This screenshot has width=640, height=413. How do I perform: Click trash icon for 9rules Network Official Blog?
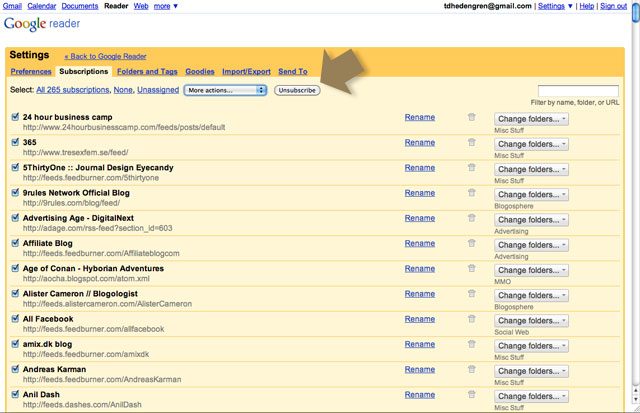pos(471,193)
